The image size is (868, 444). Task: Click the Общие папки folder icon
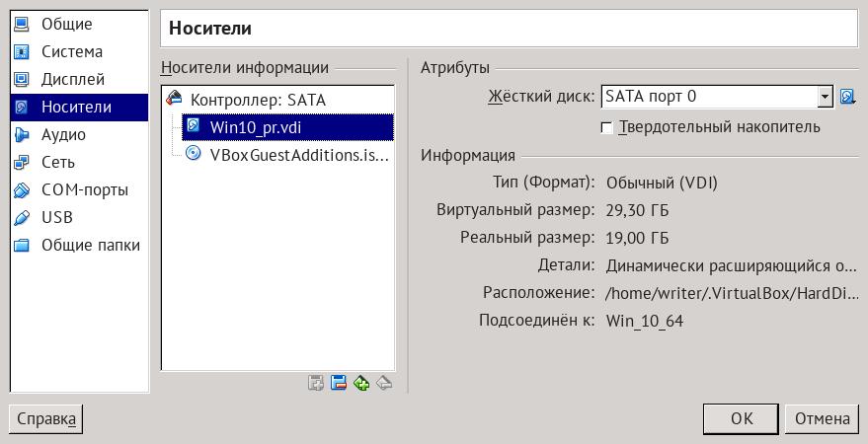[21, 246]
